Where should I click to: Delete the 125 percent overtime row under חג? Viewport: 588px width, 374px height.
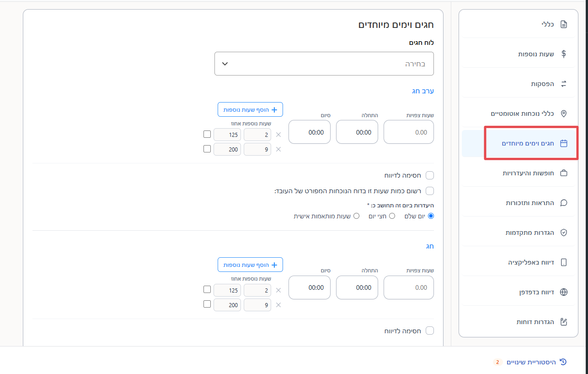(x=278, y=290)
